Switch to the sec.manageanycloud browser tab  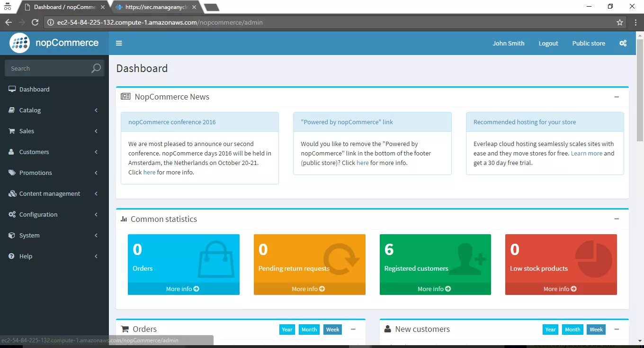[156, 7]
